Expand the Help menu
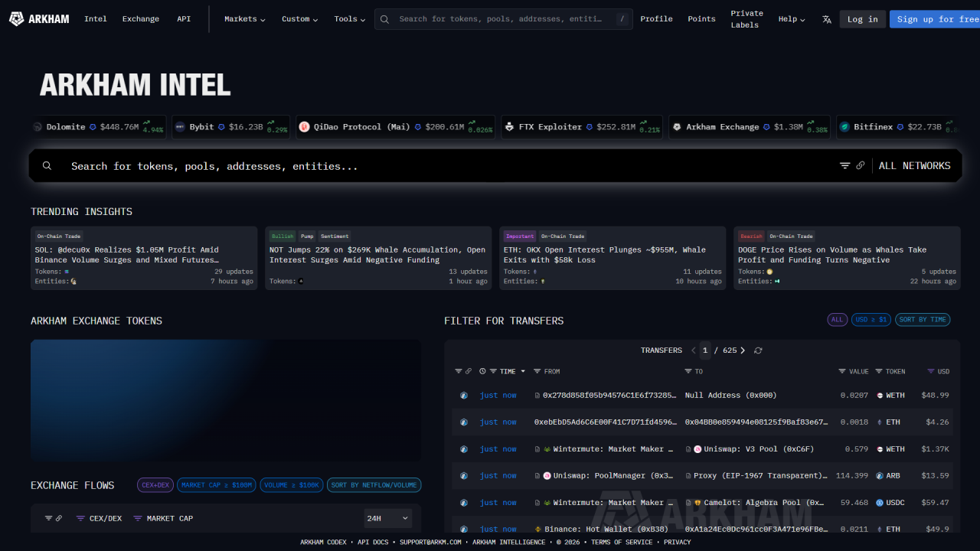Viewport: 980px width, 551px height. (792, 19)
